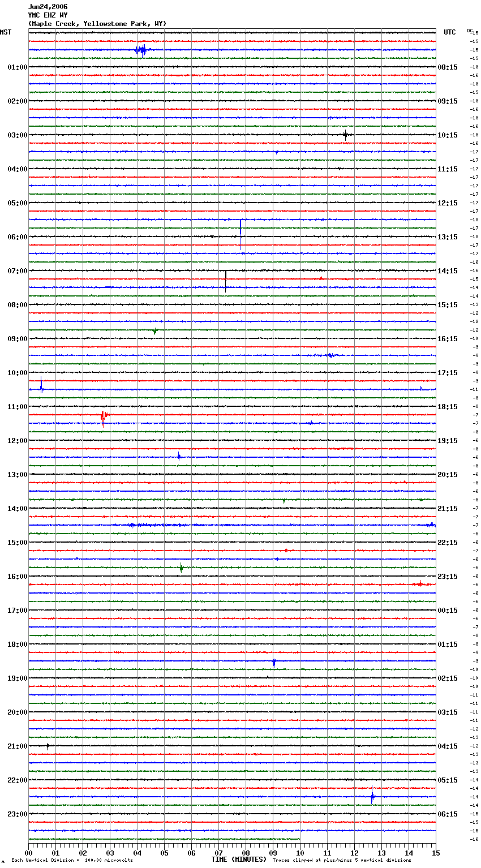
Task: Click minute 05 on the bottom axis
Action: [164, 852]
